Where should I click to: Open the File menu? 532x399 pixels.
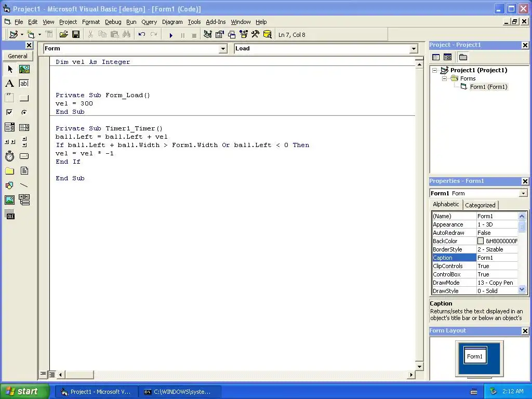[19, 22]
